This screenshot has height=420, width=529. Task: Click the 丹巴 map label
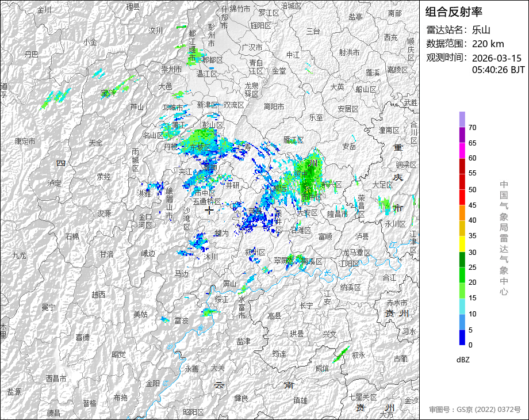tap(32, 54)
